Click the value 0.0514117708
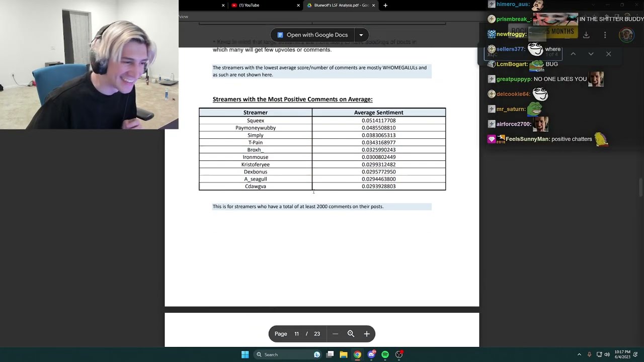644x362 pixels. point(378,121)
